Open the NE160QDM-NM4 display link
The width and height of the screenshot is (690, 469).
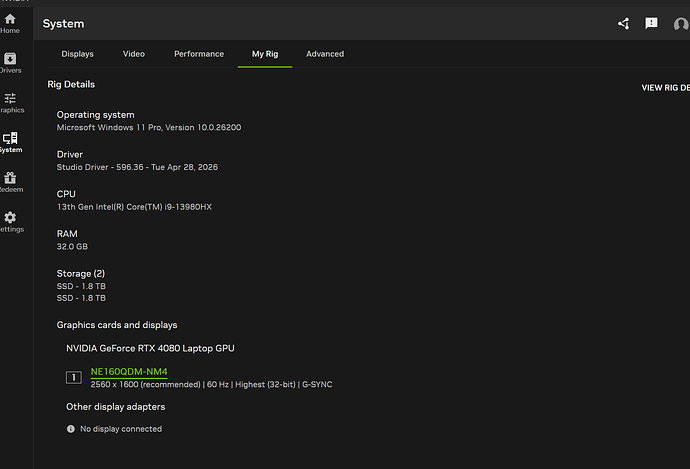click(129, 372)
